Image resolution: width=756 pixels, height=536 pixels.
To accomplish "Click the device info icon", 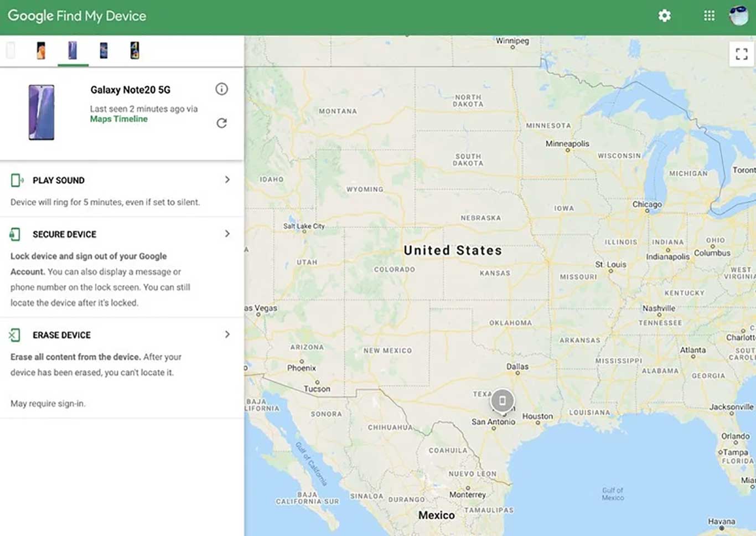I will (221, 89).
